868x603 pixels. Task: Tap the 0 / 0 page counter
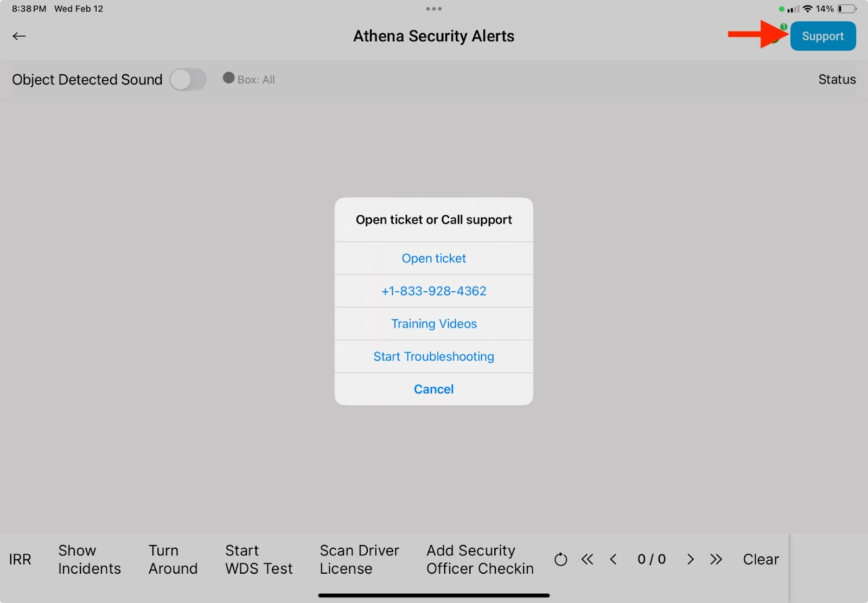click(x=652, y=559)
